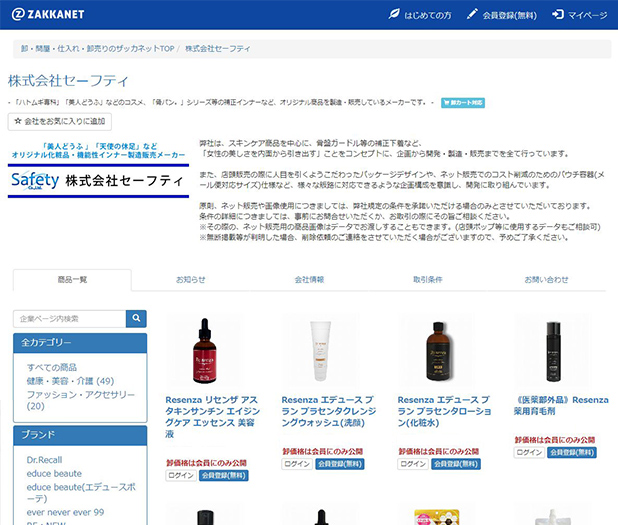
Task: Select すべての商品 category
Action: coord(52,367)
